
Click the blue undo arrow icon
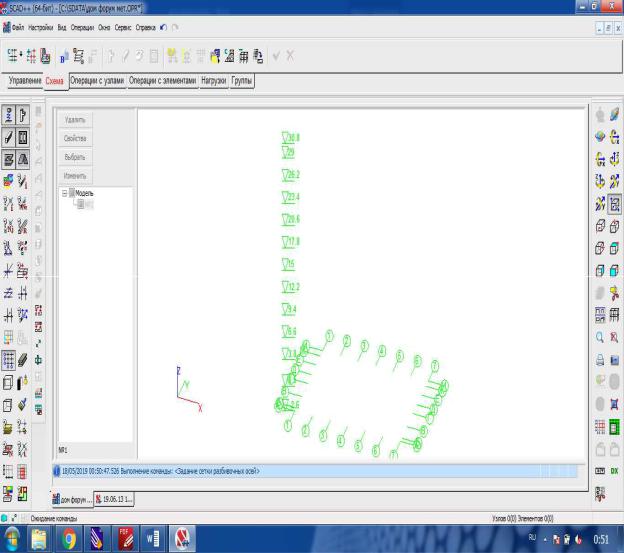click(163, 27)
